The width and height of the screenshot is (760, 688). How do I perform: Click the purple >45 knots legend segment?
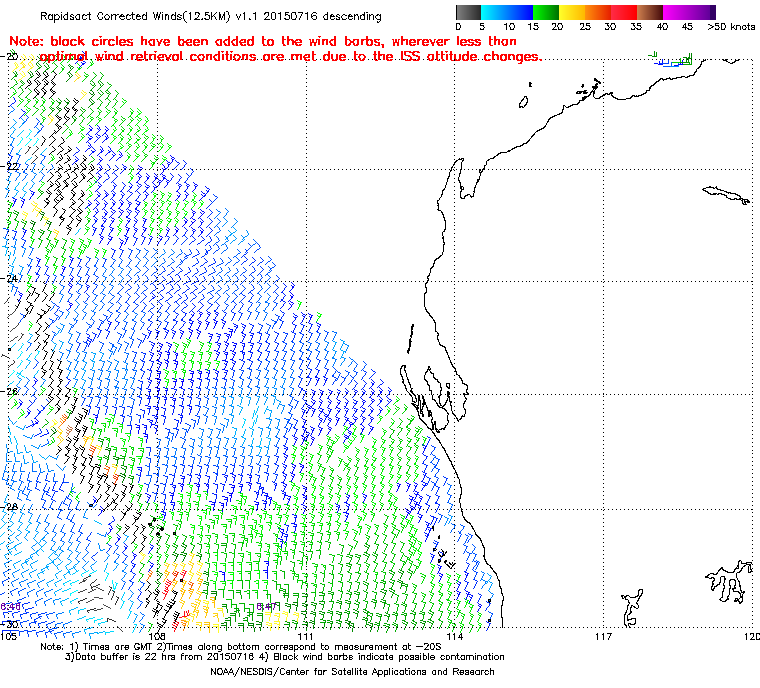point(702,12)
